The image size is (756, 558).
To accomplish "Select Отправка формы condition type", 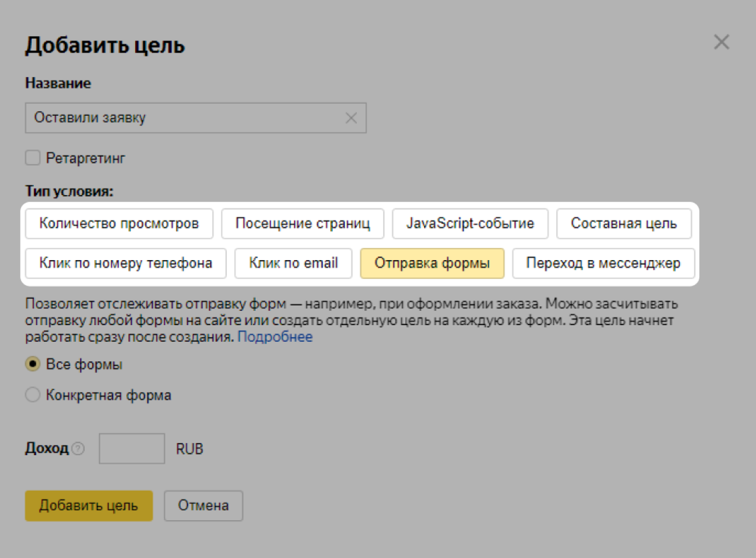I will click(x=432, y=263).
